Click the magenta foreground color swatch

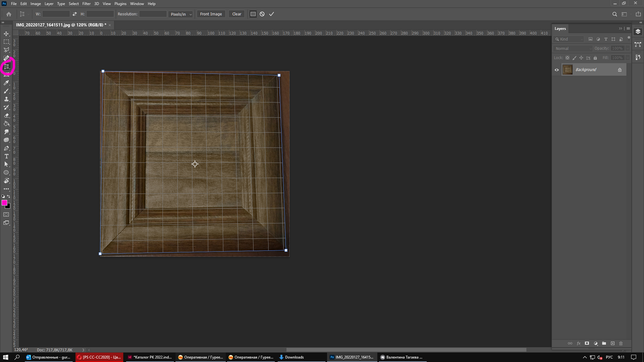click(x=4, y=203)
